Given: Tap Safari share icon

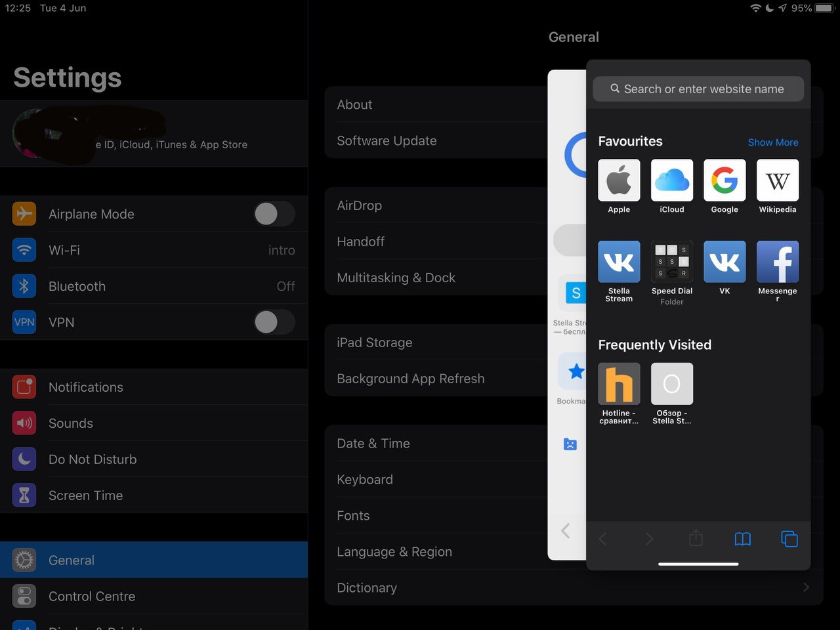Looking at the screenshot, I should pyautogui.click(x=696, y=538).
